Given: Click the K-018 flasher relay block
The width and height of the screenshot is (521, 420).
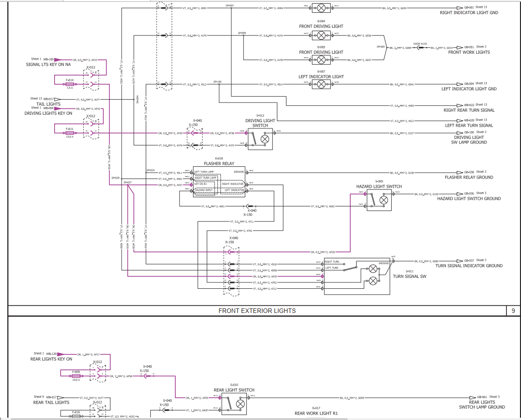Looking at the screenshot, I should pos(219,181).
